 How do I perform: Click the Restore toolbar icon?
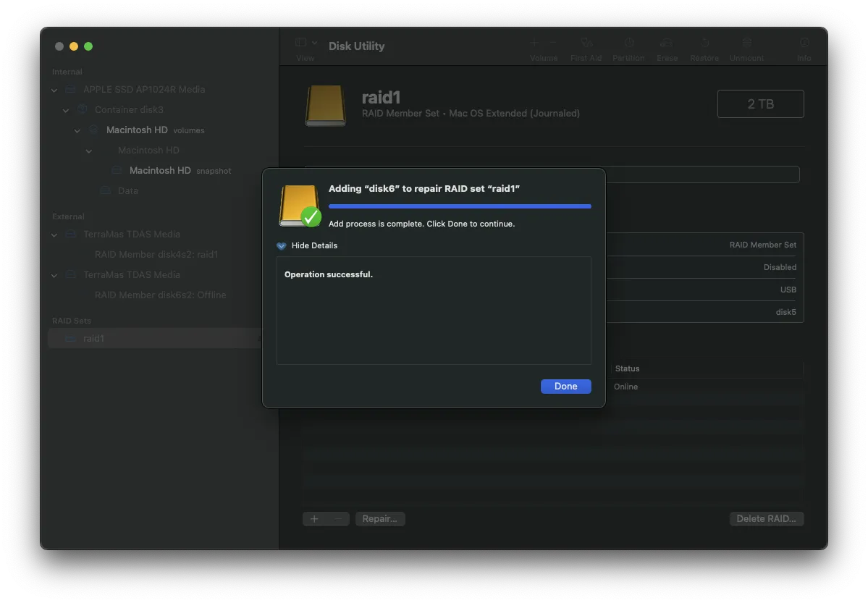[704, 43]
